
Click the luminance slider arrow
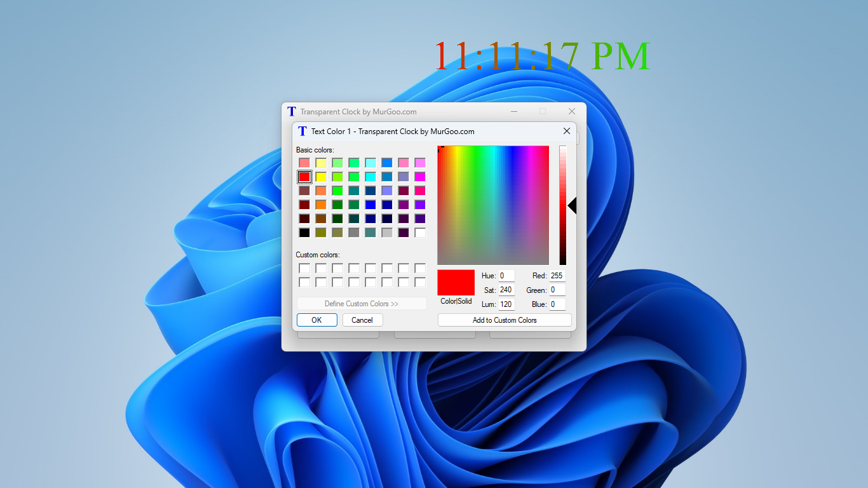pos(571,205)
